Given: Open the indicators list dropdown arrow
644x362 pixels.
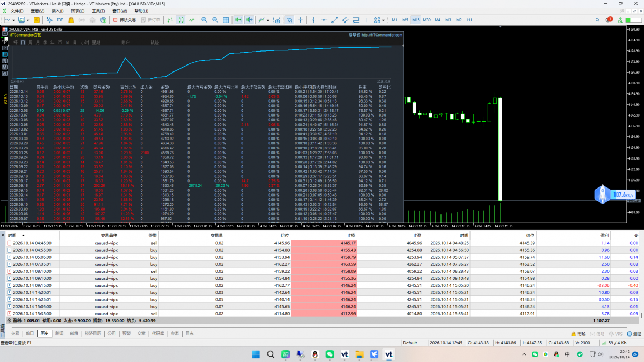Looking at the screenshot, I should 268,20.
